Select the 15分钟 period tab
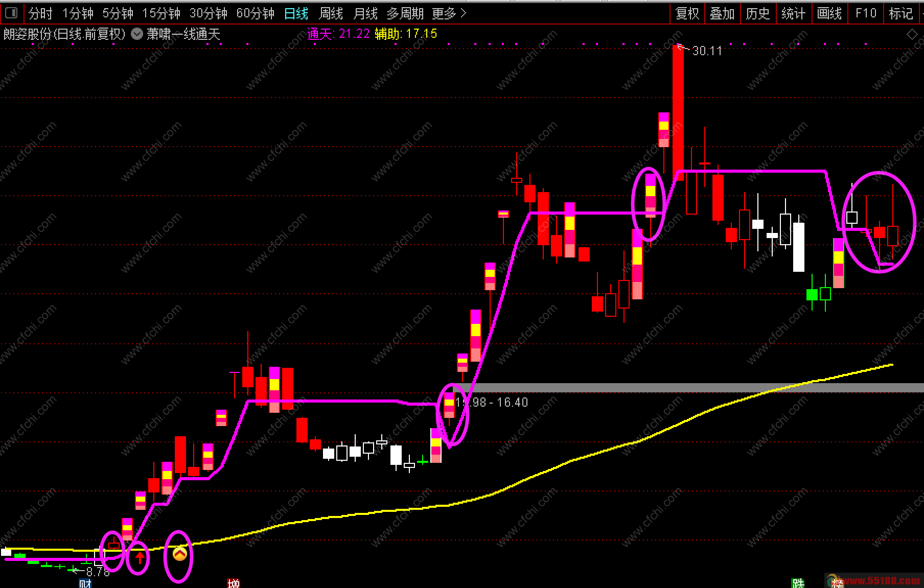The image size is (924, 588). pyautogui.click(x=161, y=13)
